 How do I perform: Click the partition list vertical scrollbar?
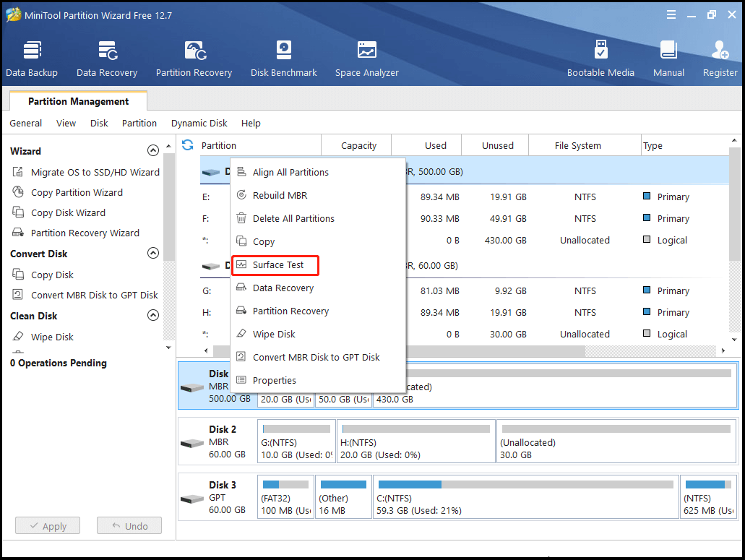tap(734, 204)
